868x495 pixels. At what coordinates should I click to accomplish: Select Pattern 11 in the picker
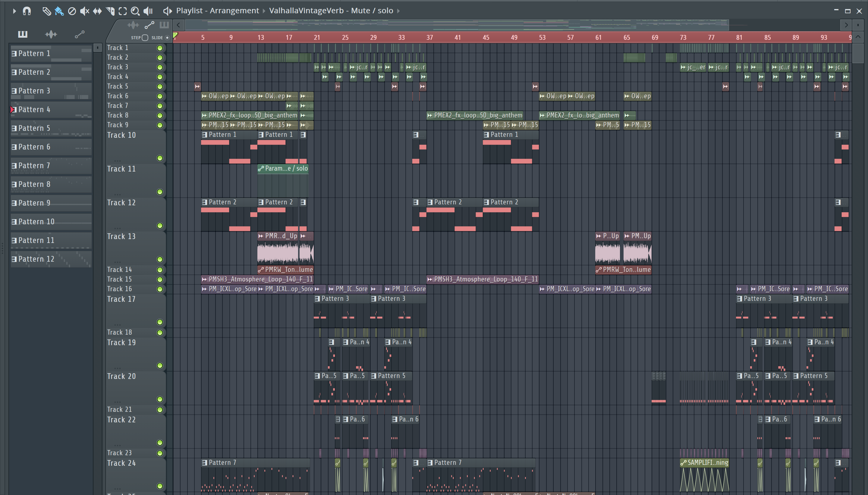pos(51,240)
